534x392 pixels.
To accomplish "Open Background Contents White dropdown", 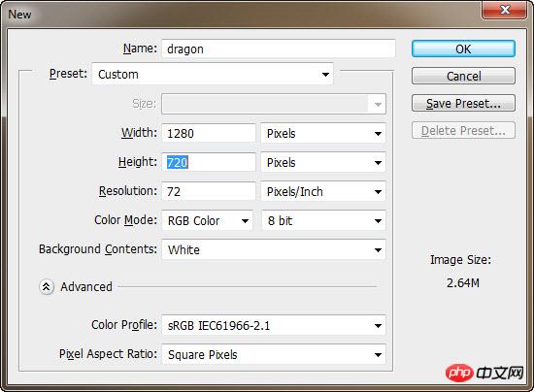I will [274, 249].
